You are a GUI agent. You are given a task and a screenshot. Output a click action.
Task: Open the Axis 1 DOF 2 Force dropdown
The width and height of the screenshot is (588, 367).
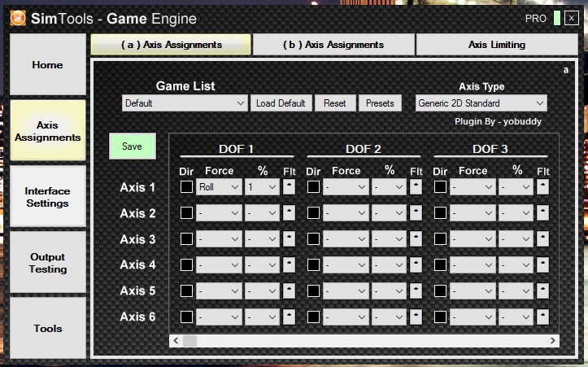[346, 187]
